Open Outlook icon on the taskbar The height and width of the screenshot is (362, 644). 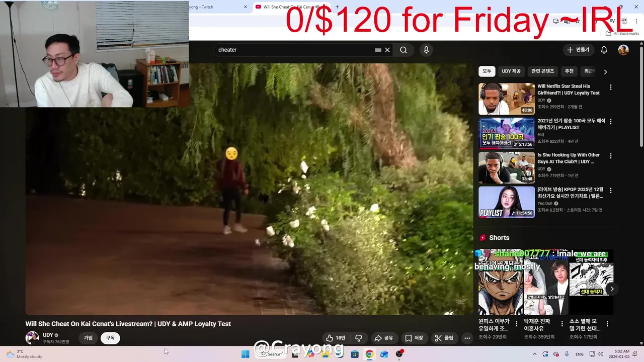[384, 354]
